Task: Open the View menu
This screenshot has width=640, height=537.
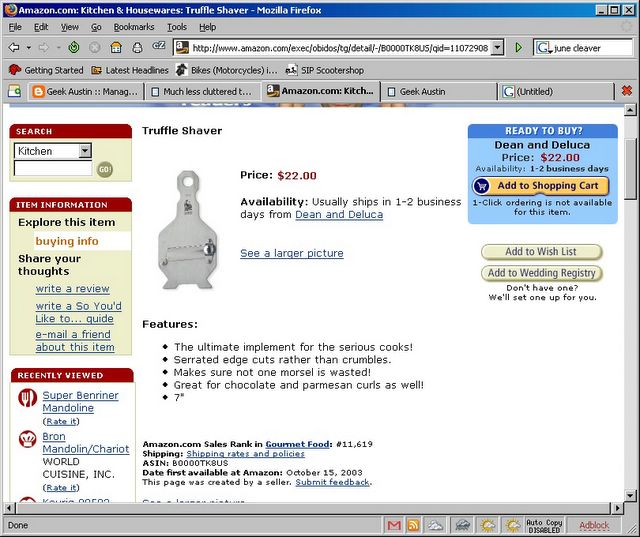Action: [70, 27]
